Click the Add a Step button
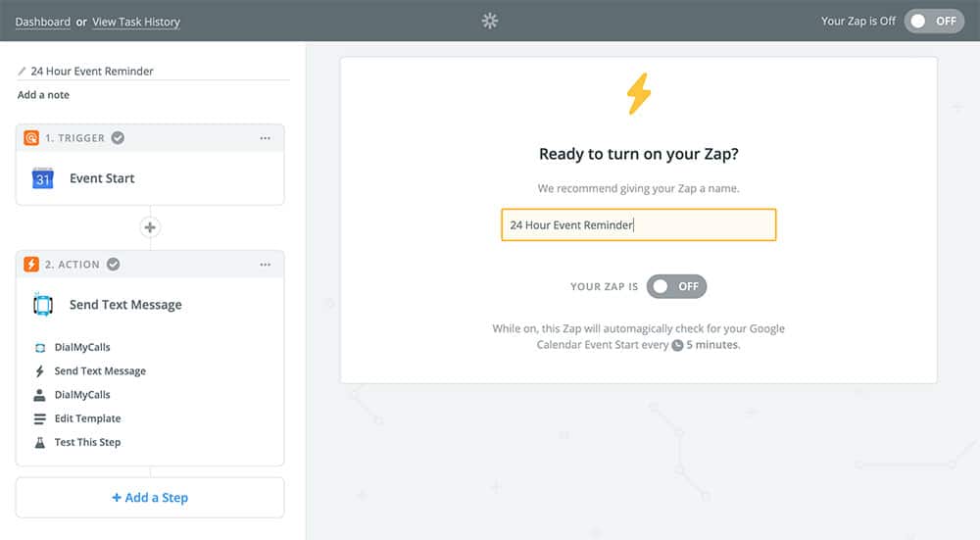Screen dimensions: 980x540 pos(150,498)
